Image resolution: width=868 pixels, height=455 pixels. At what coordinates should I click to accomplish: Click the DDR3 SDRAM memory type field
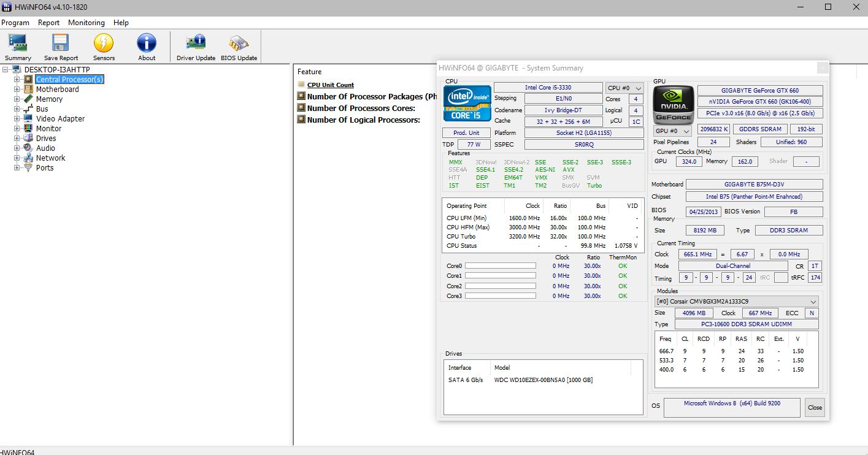(788, 231)
